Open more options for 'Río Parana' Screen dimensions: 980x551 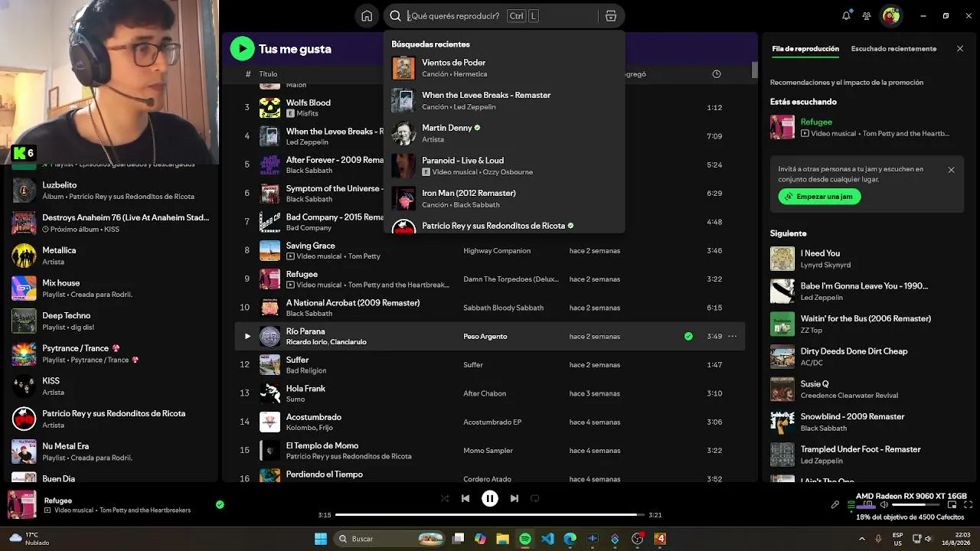[x=733, y=336]
